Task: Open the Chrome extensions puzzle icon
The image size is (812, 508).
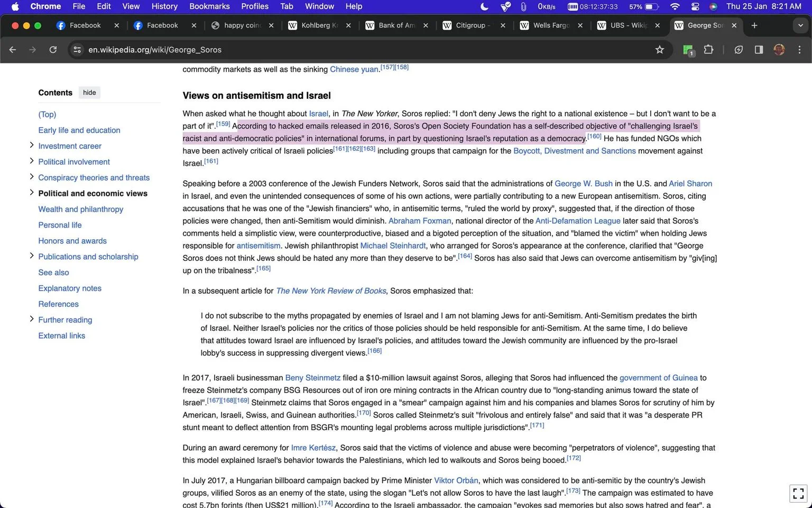Action: pos(708,50)
